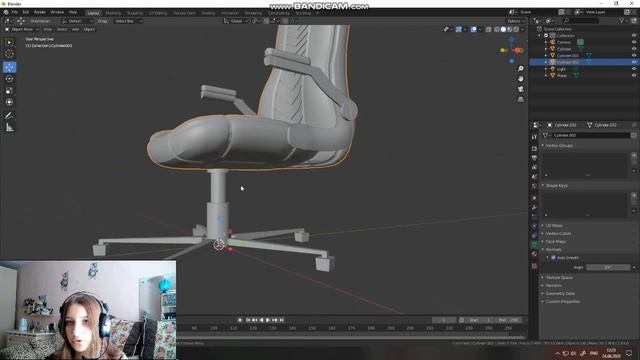Pick the Scale tool
This screenshot has width=640, height=360.
[x=9, y=91]
